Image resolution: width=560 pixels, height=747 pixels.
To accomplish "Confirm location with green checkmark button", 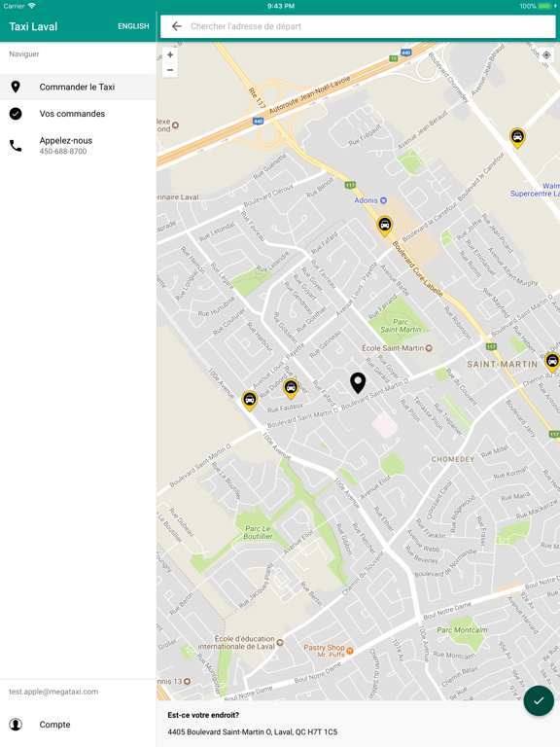I will coord(539,700).
